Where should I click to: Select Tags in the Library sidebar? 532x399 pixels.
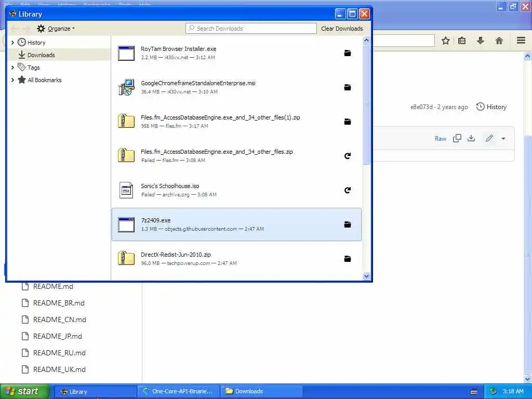pos(34,68)
